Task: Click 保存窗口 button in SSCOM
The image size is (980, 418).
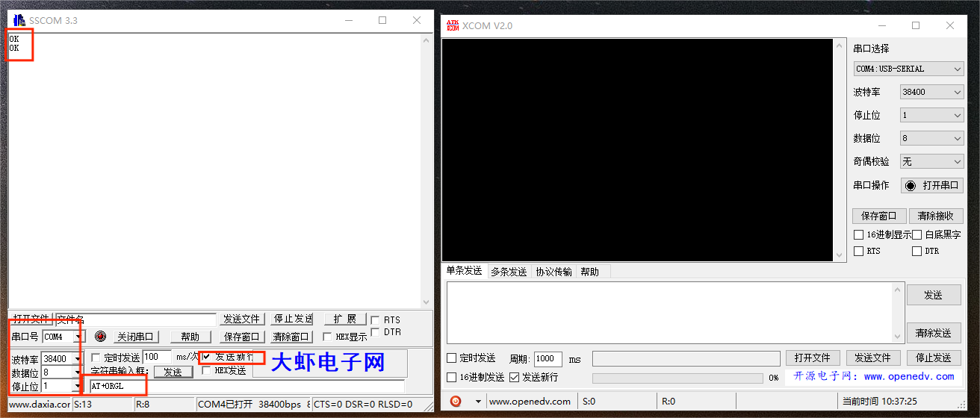Action: pos(242,337)
